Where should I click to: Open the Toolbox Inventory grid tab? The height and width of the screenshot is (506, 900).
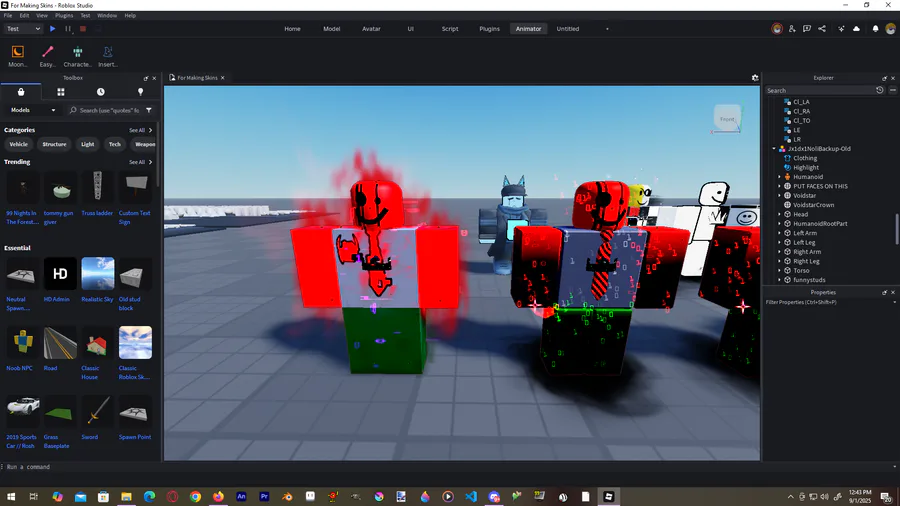coord(61,92)
